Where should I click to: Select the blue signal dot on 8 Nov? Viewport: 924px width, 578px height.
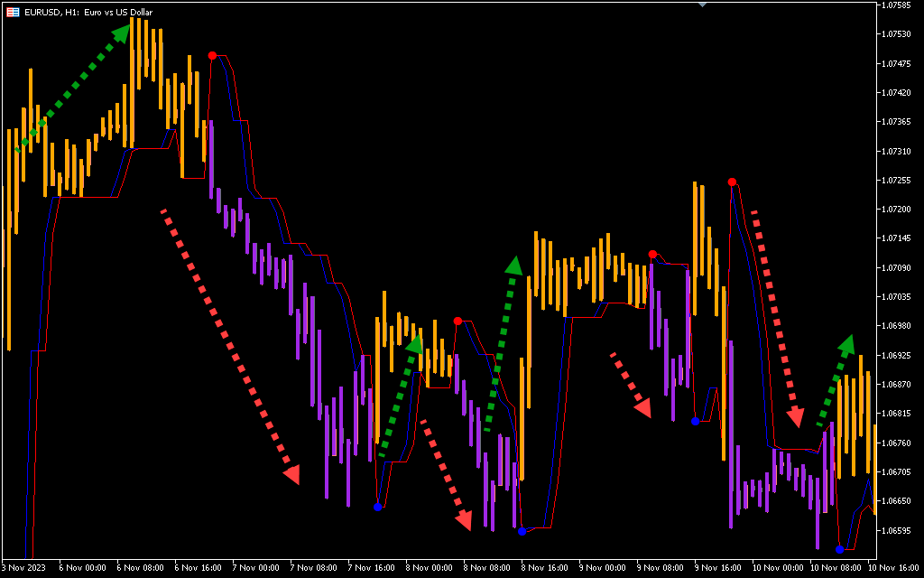522,531
